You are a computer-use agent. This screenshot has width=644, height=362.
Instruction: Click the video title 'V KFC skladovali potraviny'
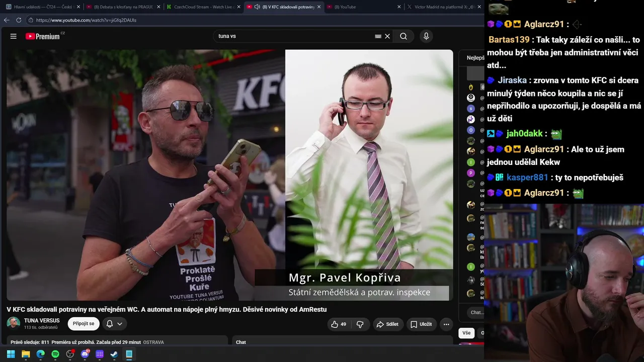click(167, 309)
